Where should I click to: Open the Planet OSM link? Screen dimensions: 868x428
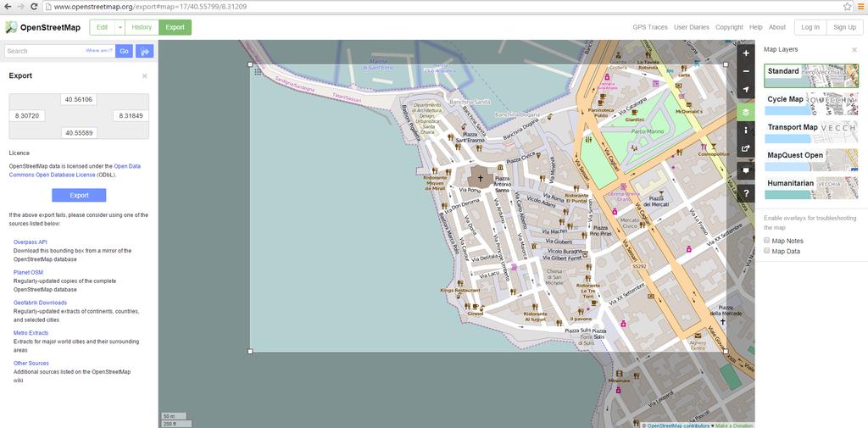click(28, 272)
